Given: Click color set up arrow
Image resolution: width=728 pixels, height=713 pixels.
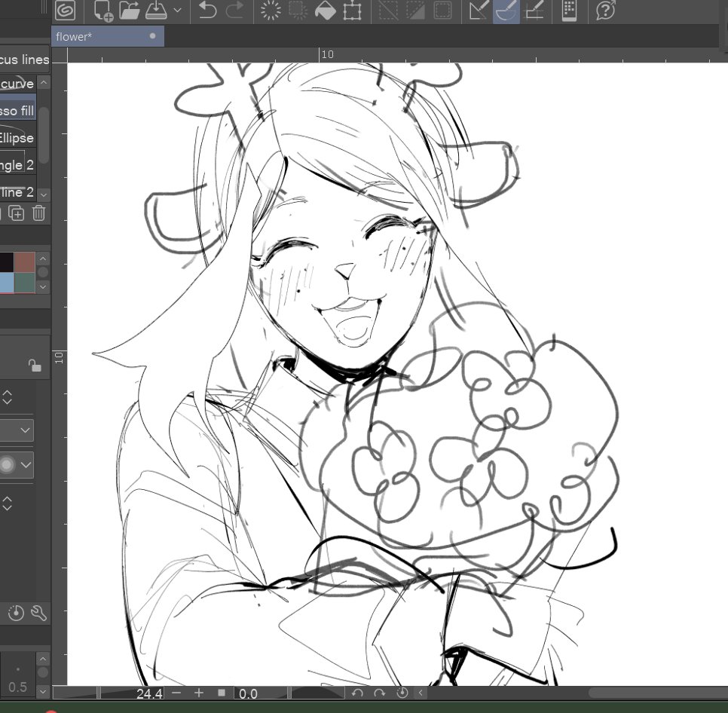Looking at the screenshot, I should click(x=43, y=259).
